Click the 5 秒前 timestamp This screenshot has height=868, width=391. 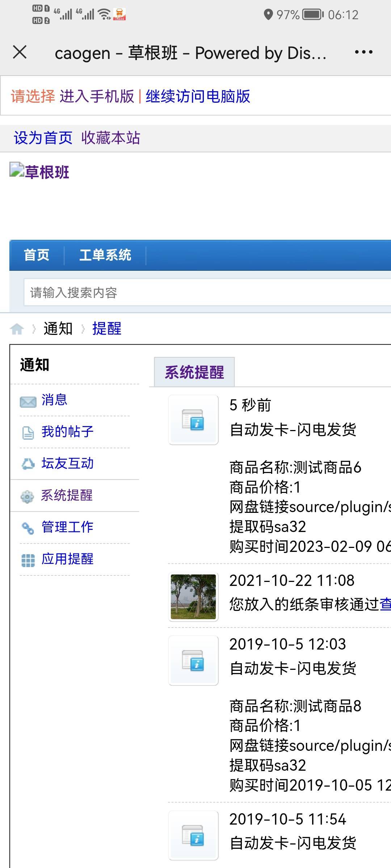click(x=250, y=405)
